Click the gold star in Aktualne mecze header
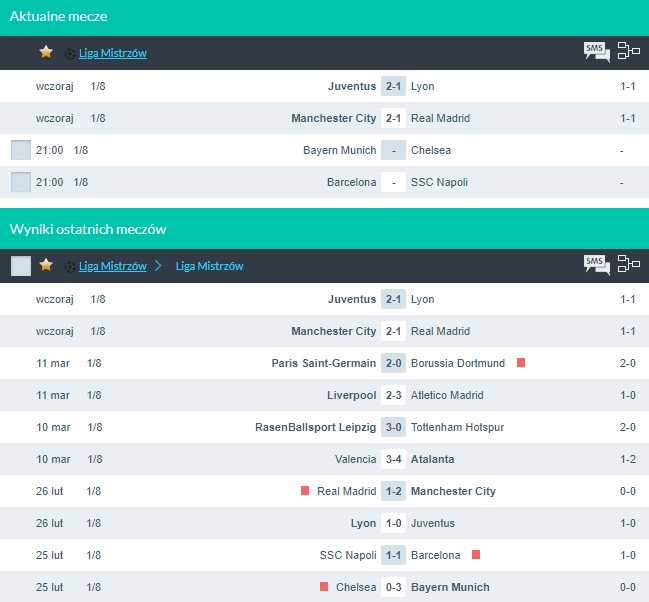The width and height of the screenshot is (649, 602). pyautogui.click(x=46, y=53)
